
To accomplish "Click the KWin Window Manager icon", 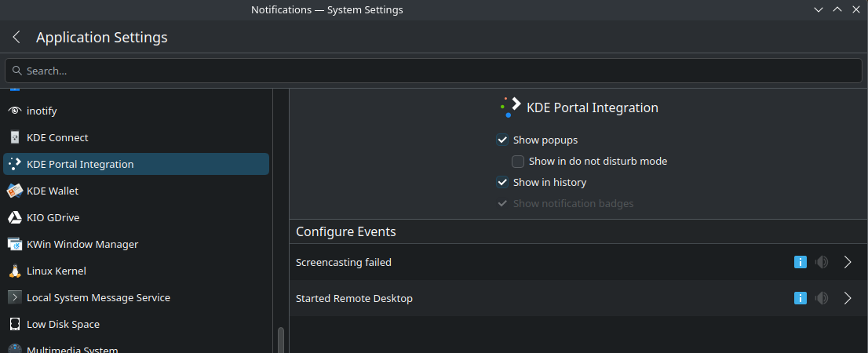I will 14,244.
